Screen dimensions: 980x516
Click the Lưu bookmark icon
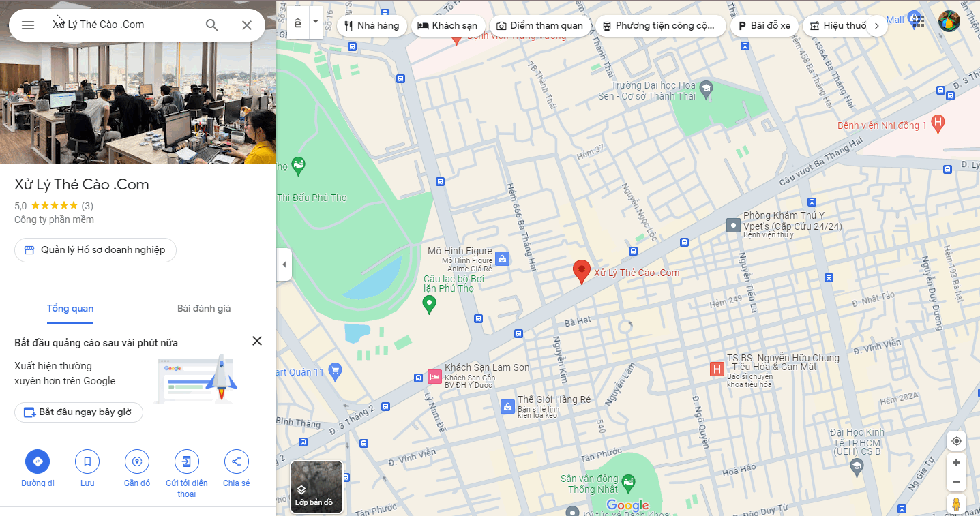click(87, 461)
